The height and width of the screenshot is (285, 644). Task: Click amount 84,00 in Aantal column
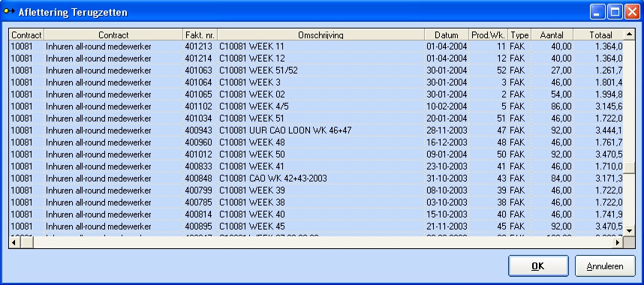click(x=561, y=178)
